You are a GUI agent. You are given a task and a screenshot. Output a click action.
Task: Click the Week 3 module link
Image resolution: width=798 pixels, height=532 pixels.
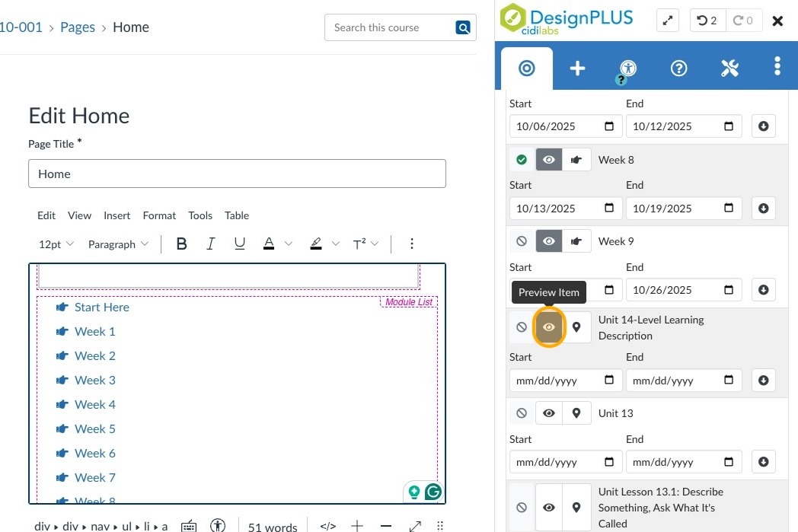tap(95, 380)
